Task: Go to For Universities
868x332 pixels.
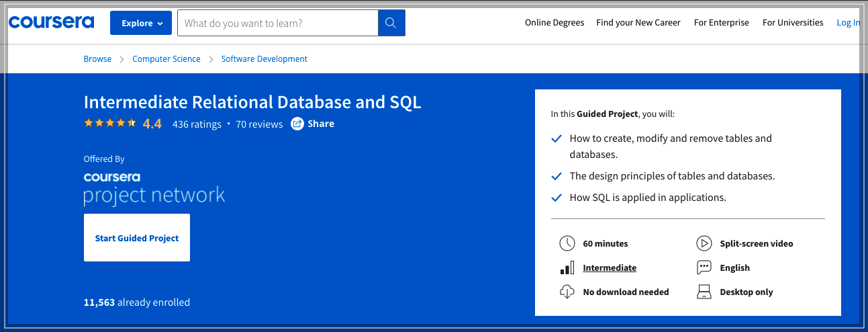Action: 793,23
